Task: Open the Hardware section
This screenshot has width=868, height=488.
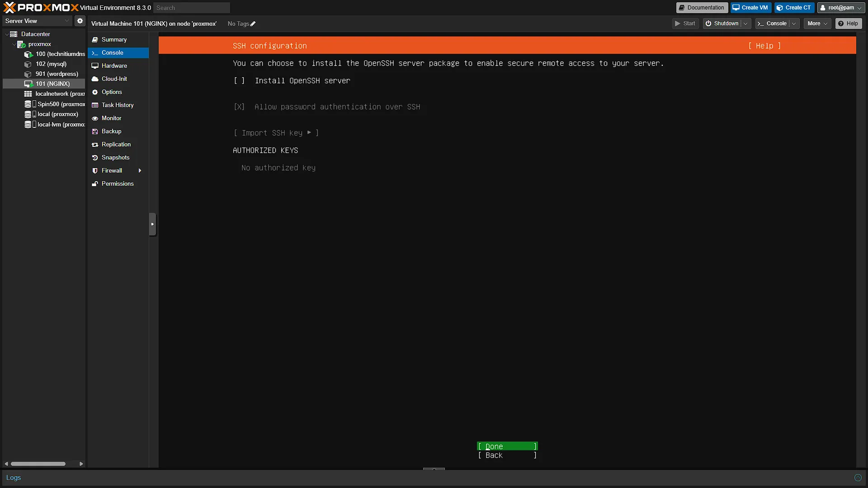Action: coord(118,66)
